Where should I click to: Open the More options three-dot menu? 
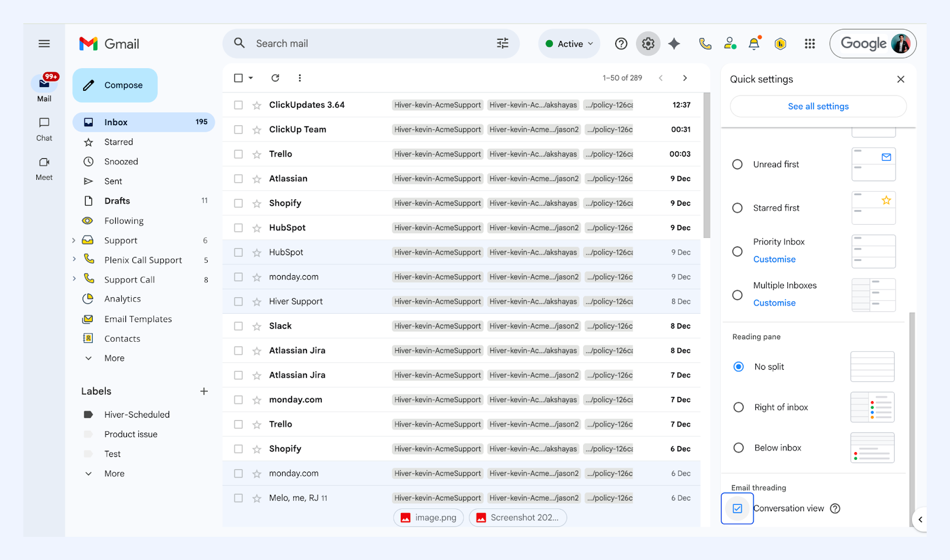click(300, 78)
